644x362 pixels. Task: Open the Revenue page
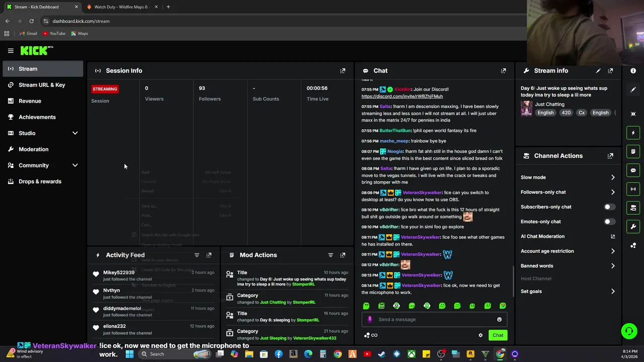click(43, 101)
